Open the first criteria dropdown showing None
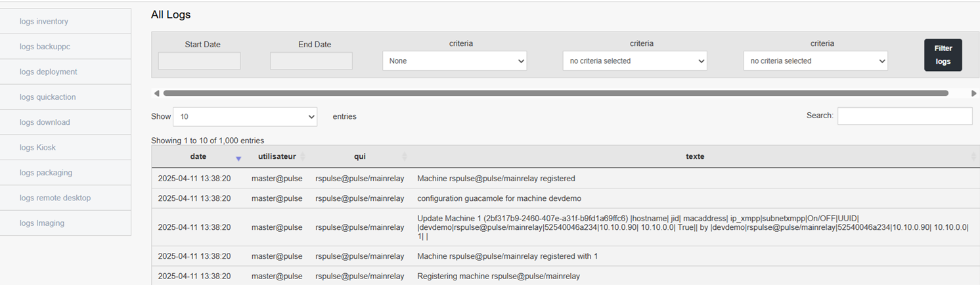The height and width of the screenshot is (285, 980). [455, 61]
